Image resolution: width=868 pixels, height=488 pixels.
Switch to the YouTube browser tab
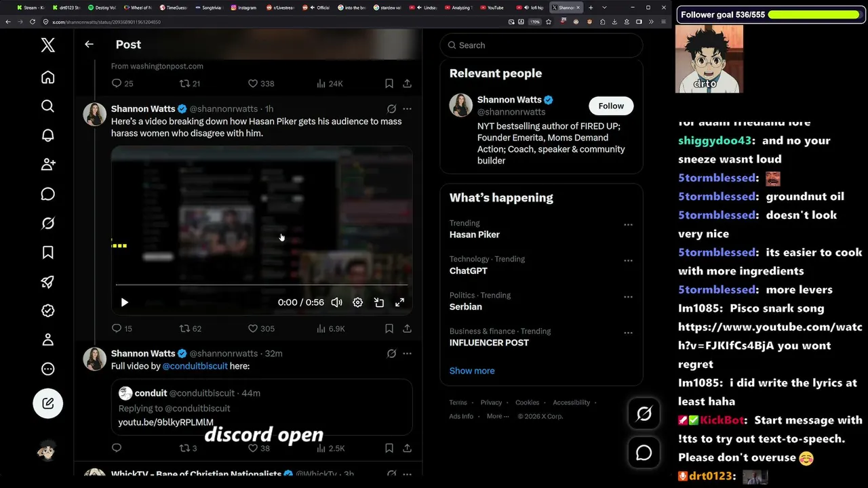point(493,7)
